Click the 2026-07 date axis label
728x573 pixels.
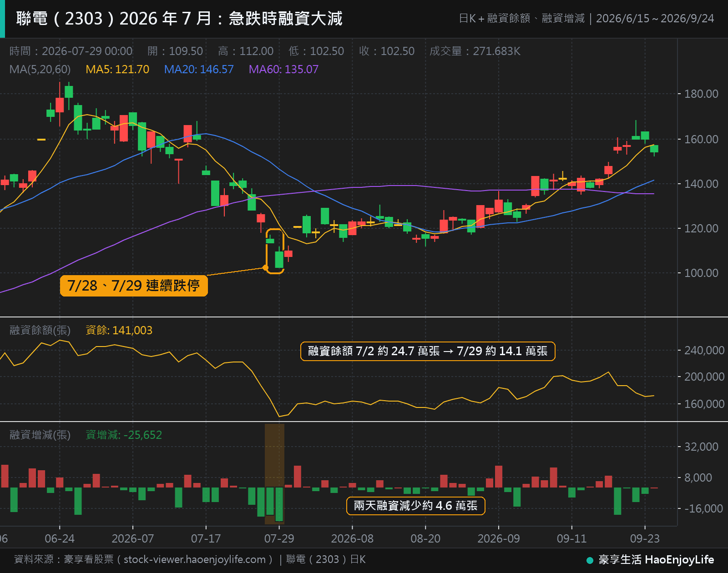[133, 539]
